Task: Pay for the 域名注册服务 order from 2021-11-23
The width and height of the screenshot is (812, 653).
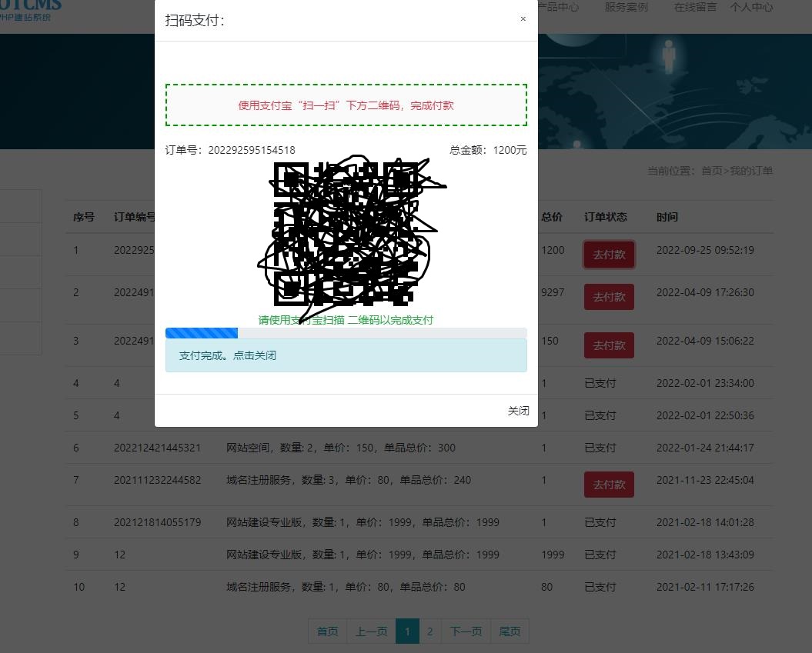Action: tap(609, 485)
